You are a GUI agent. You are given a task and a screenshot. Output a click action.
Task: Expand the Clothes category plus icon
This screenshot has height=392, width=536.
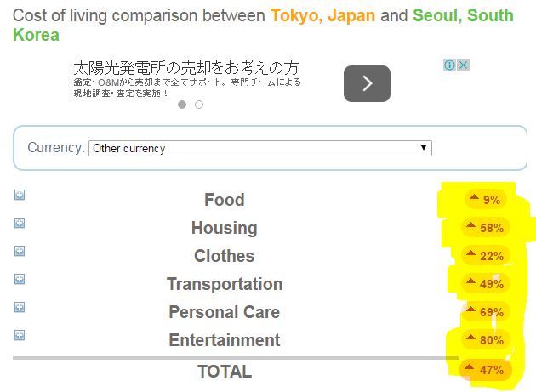coord(20,251)
